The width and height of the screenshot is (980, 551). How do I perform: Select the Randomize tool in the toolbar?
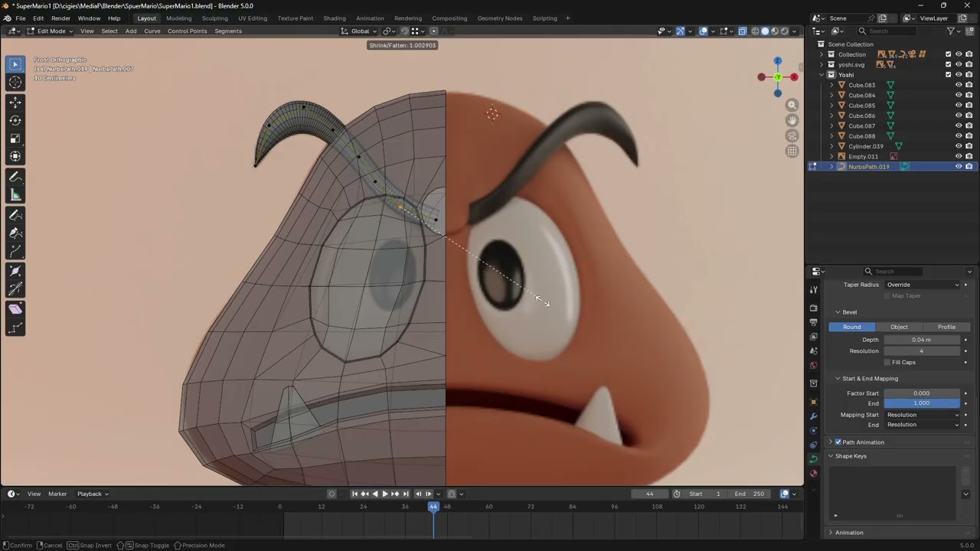[x=15, y=328]
